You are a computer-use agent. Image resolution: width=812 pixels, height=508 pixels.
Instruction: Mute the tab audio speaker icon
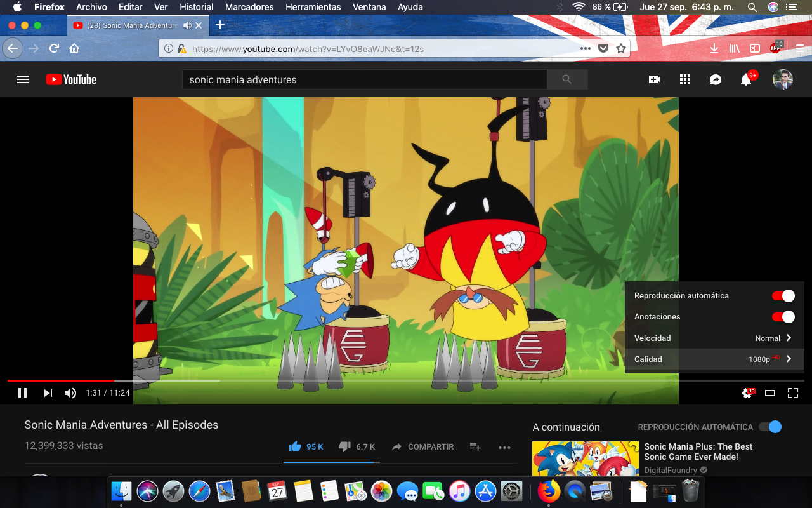187,25
